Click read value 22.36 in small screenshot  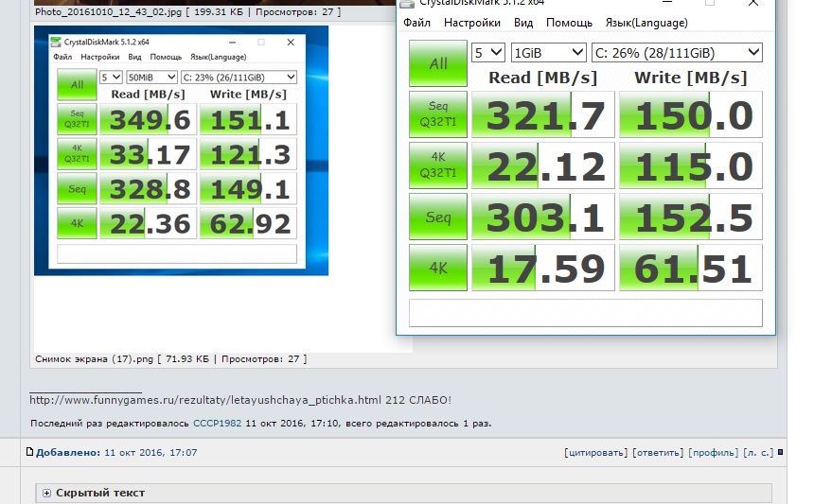click(148, 223)
